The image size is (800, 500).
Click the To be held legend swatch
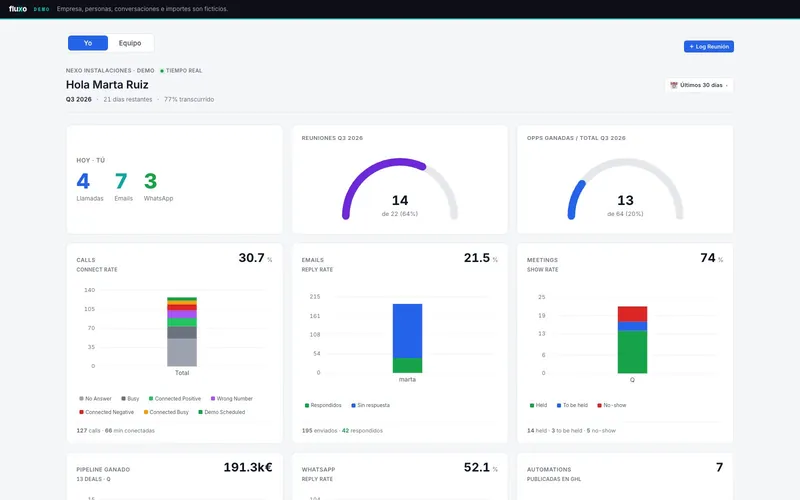[x=559, y=405]
